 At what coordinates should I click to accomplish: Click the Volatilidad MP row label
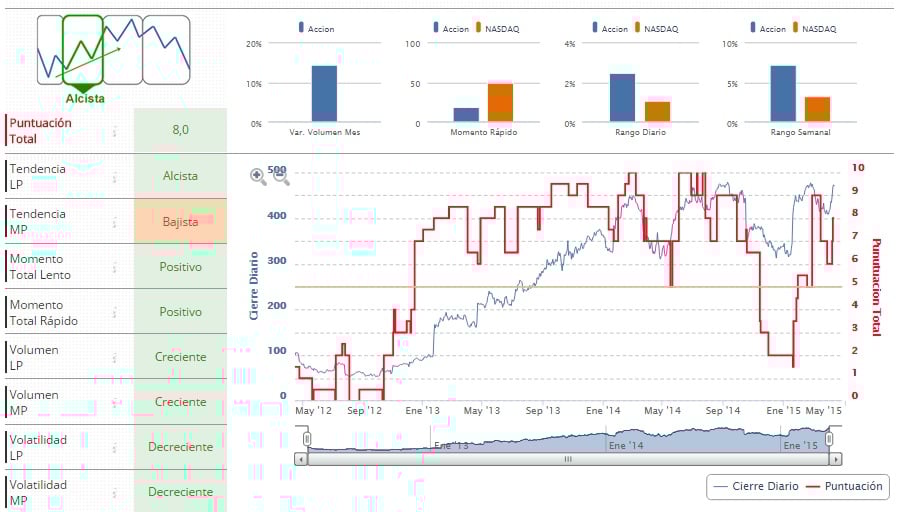point(38,492)
